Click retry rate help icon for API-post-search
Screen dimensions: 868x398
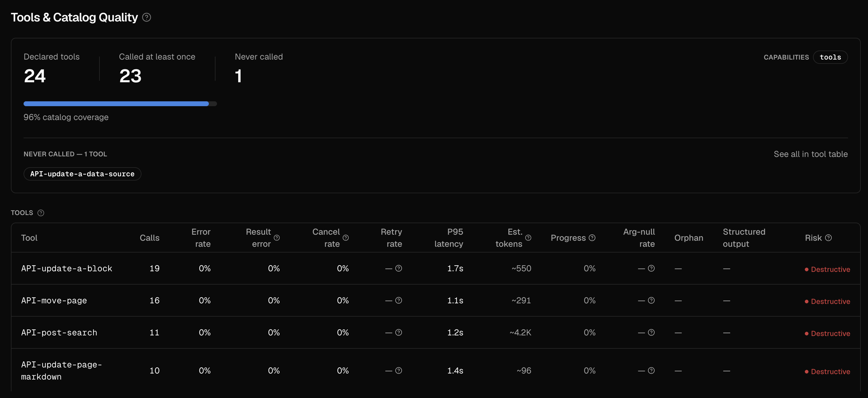click(399, 333)
